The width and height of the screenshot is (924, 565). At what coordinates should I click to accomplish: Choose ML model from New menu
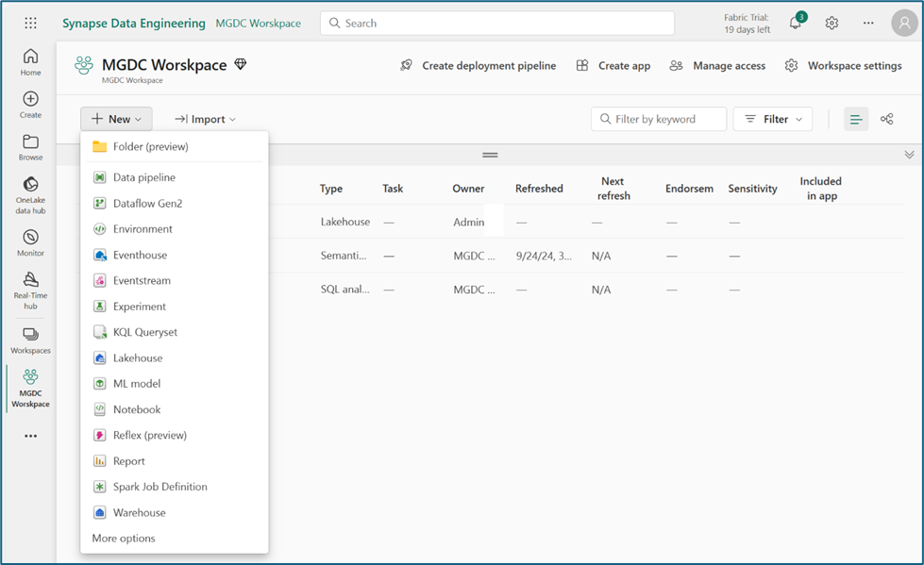click(175, 384)
